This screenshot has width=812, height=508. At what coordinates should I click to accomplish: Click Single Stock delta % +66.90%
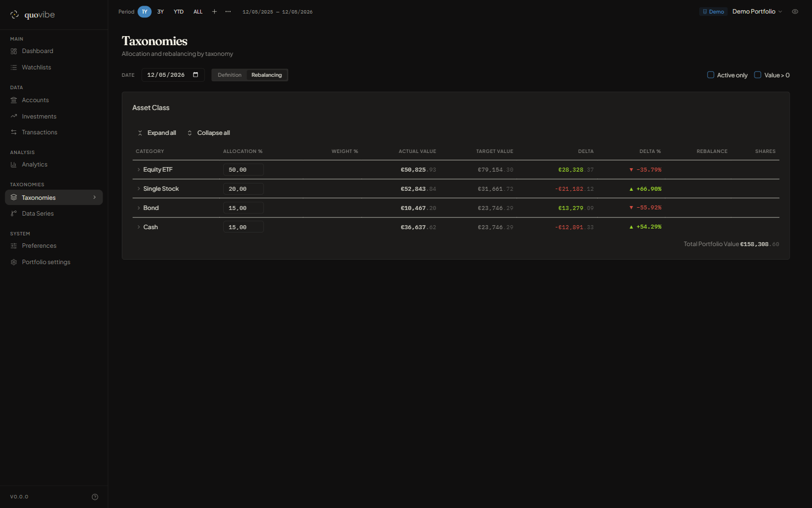click(646, 189)
